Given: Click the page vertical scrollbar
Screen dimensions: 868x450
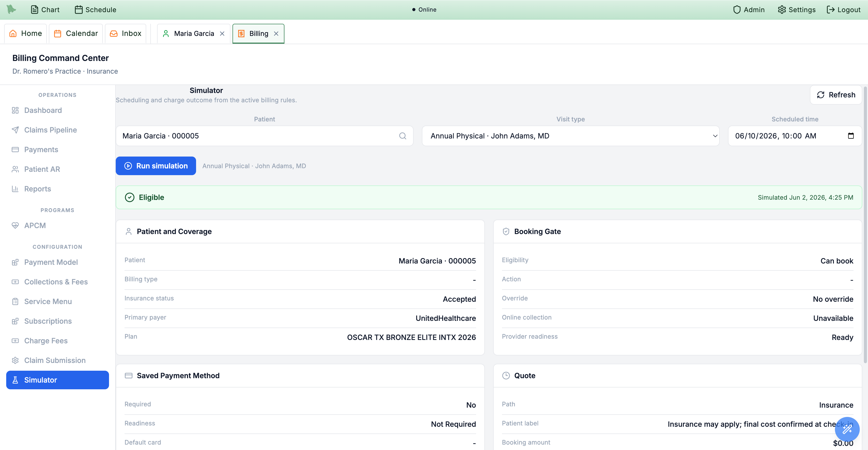Looking at the screenshot, I should [865, 225].
